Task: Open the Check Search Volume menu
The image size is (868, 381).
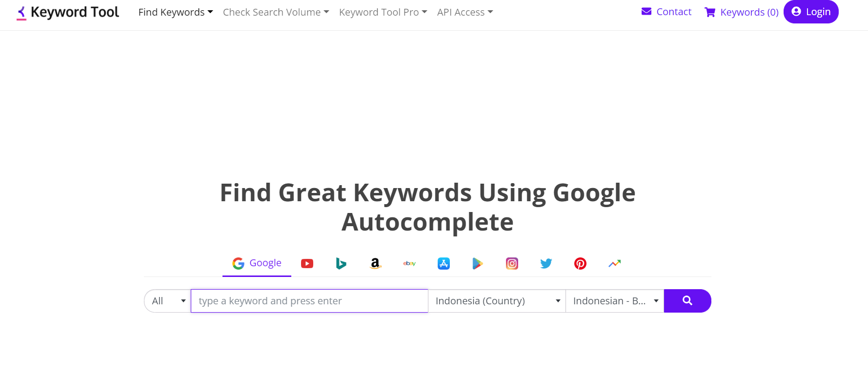Action: coord(276,12)
